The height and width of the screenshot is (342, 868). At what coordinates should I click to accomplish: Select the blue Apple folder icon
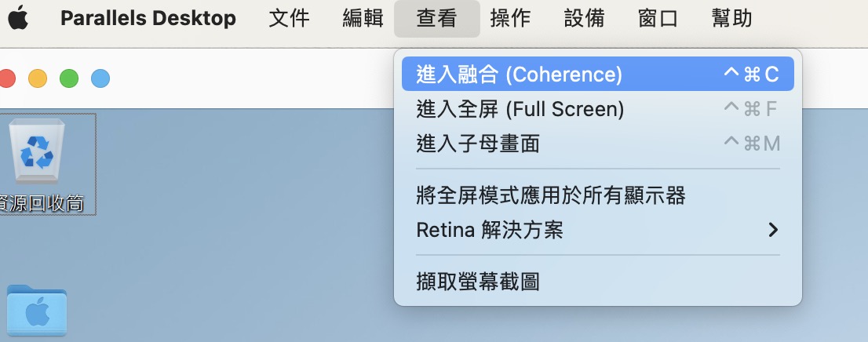37,310
